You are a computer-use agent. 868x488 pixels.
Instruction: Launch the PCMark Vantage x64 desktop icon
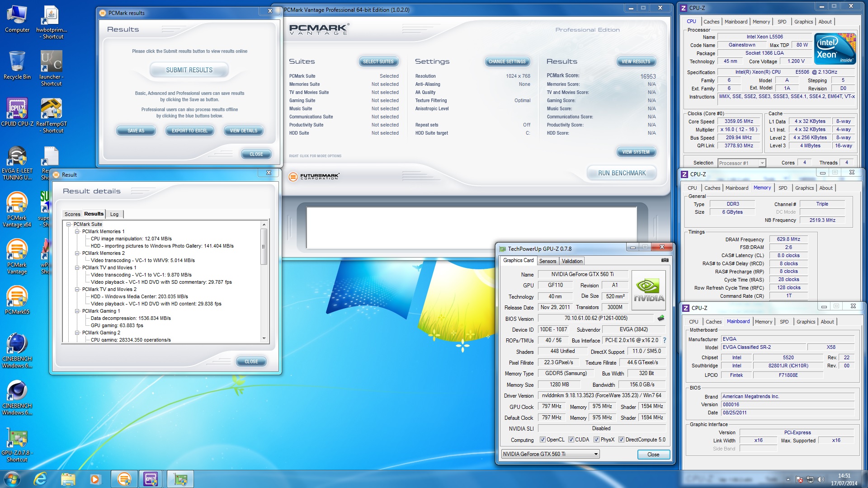coord(17,210)
